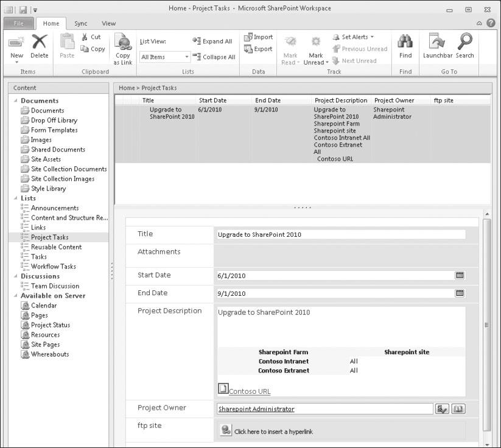Delete the selected item
The image size is (501, 448).
(40, 46)
